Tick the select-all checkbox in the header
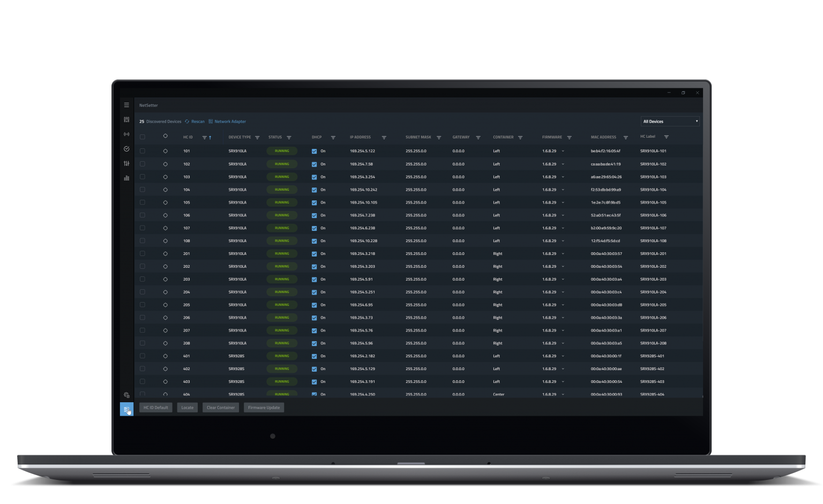 pyautogui.click(x=143, y=137)
